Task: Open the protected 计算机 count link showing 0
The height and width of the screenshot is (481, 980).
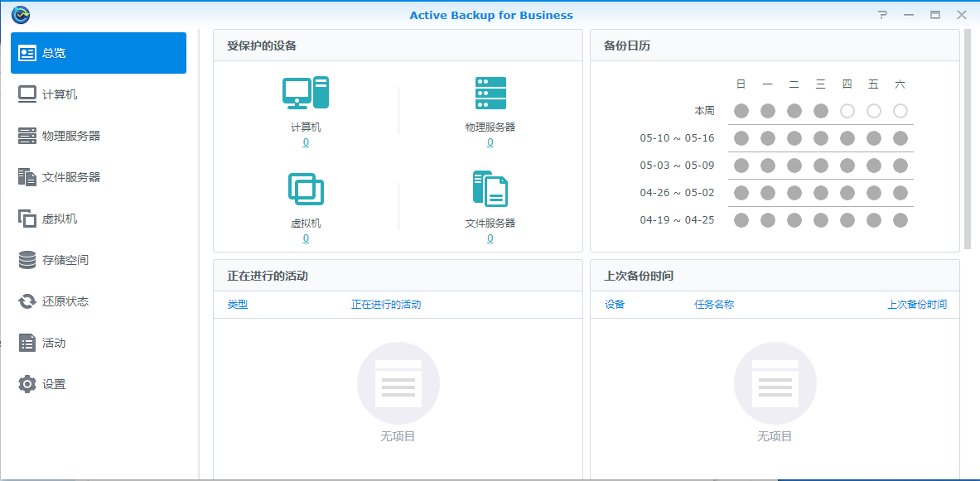Action: click(x=306, y=142)
